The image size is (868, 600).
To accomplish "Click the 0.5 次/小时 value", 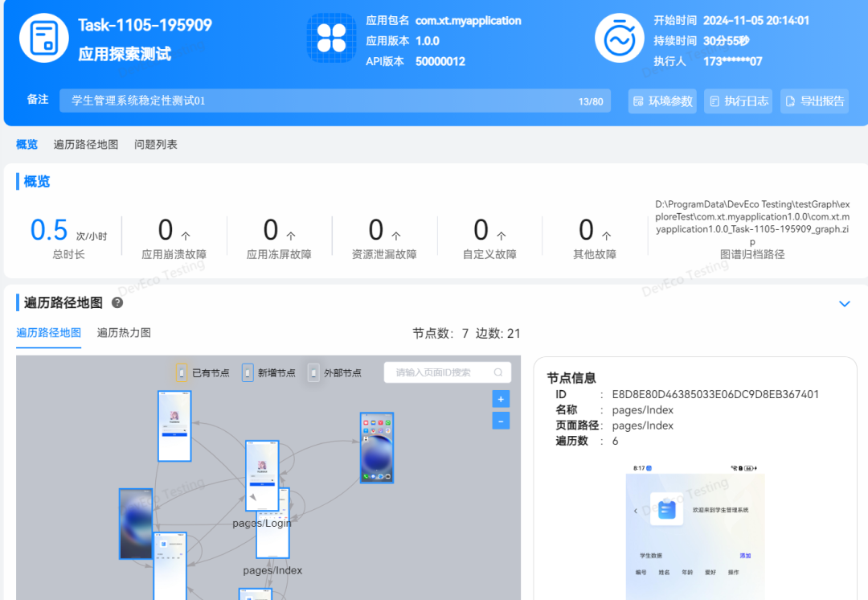I will pos(68,231).
